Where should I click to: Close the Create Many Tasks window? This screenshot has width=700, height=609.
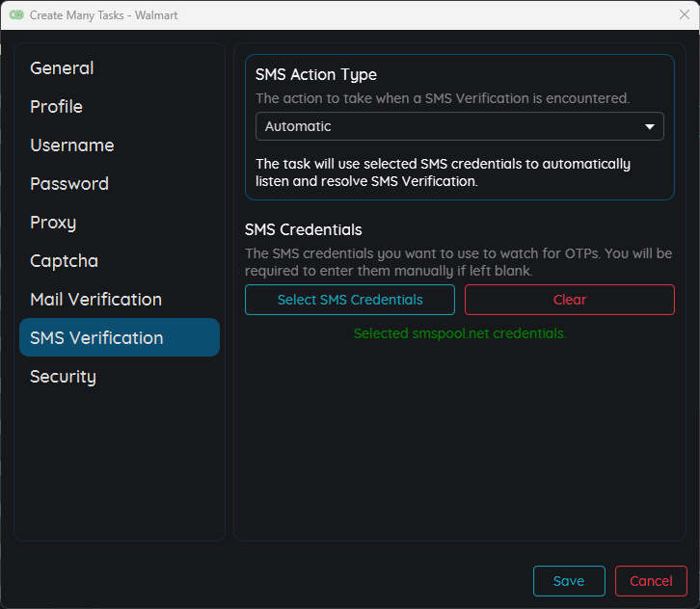[684, 15]
